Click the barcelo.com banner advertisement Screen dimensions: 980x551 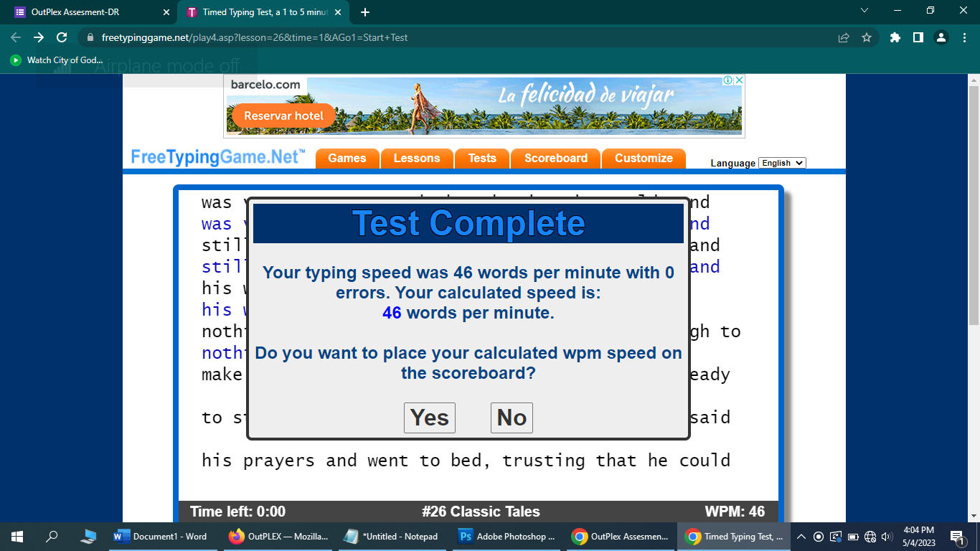tap(484, 106)
